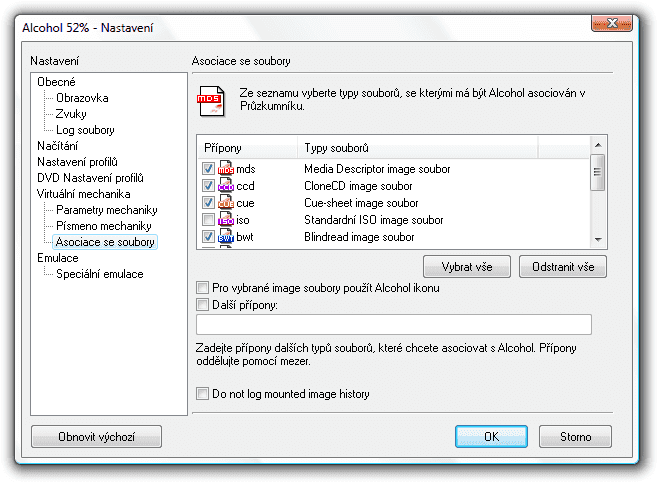Cancel with the Storno button
The width and height of the screenshot is (658, 483).
coord(575,437)
